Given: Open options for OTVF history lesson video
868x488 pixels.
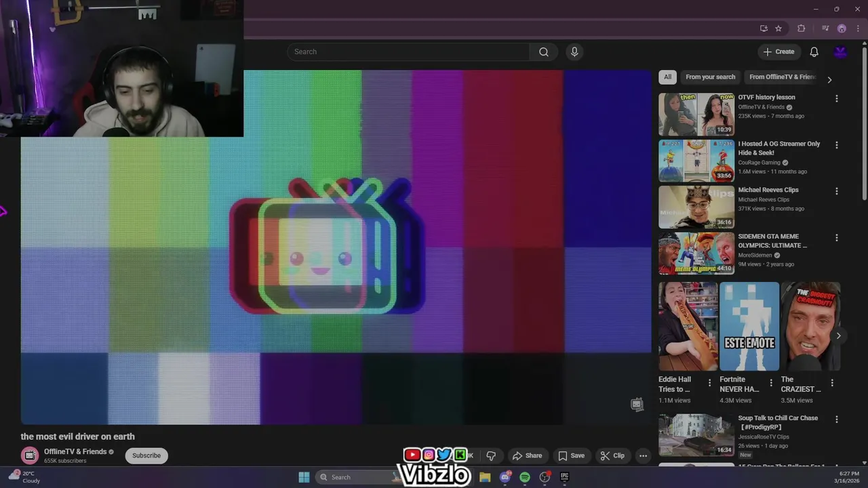Looking at the screenshot, I should 836,99.
